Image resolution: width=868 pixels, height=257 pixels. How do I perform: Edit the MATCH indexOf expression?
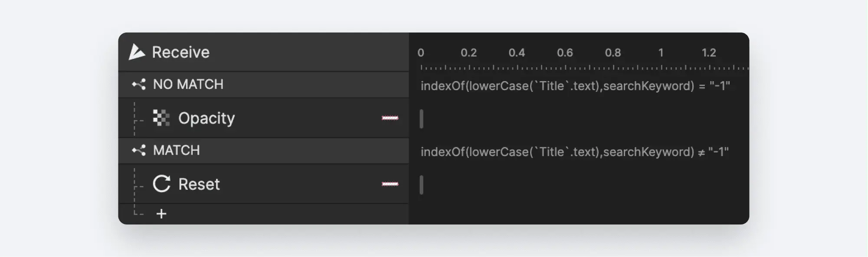tap(574, 152)
